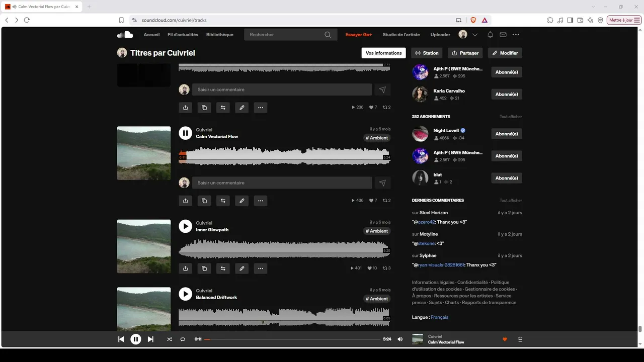Expand the profile avatar dropdown chevron
This screenshot has width=644, height=362.
point(475,35)
